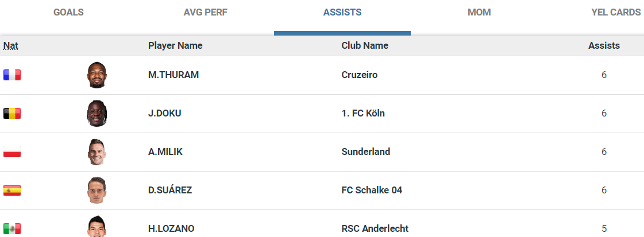This screenshot has width=644, height=237.
Task: Click the Mexico flag icon
Action: tap(12, 229)
